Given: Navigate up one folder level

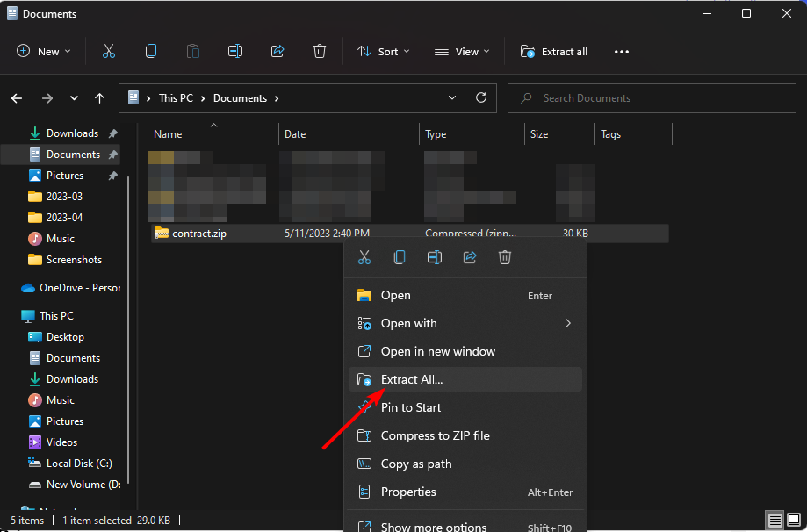Looking at the screenshot, I should click(x=100, y=98).
